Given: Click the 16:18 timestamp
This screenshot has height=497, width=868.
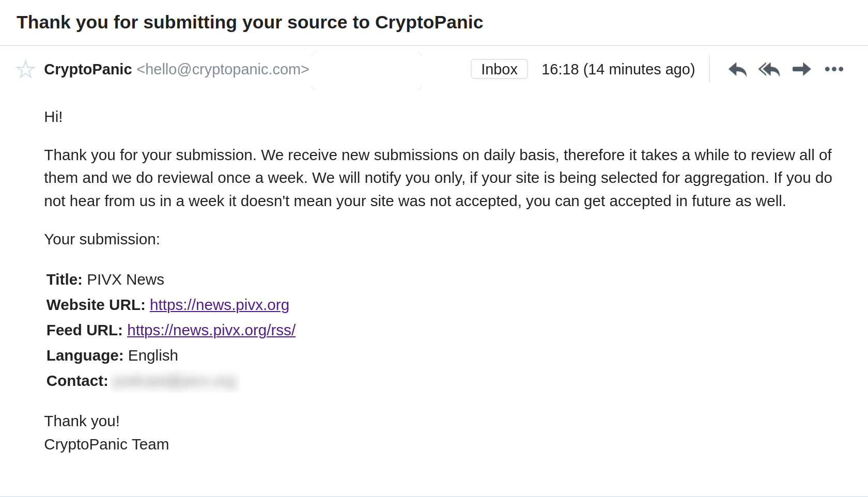Looking at the screenshot, I should [x=618, y=69].
